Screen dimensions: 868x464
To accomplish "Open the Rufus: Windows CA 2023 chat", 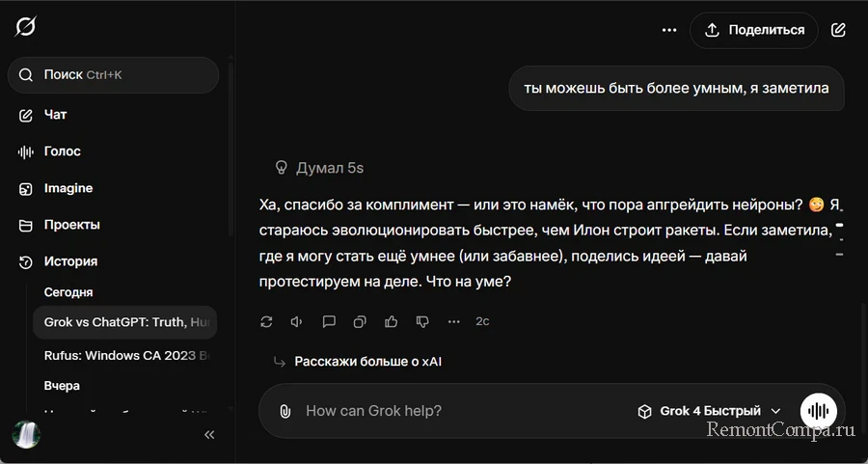I will click(125, 355).
